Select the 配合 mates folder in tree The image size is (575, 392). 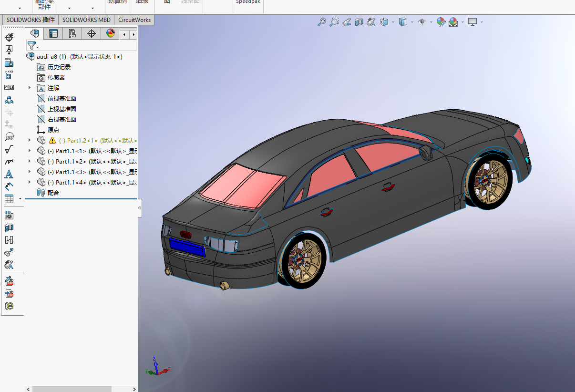53,193
